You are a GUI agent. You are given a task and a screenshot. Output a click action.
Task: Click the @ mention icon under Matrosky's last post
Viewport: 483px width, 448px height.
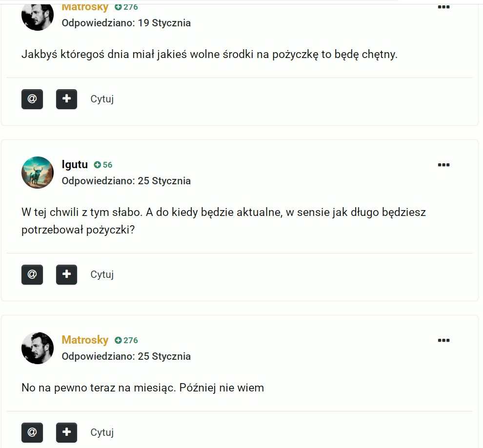[32, 432]
